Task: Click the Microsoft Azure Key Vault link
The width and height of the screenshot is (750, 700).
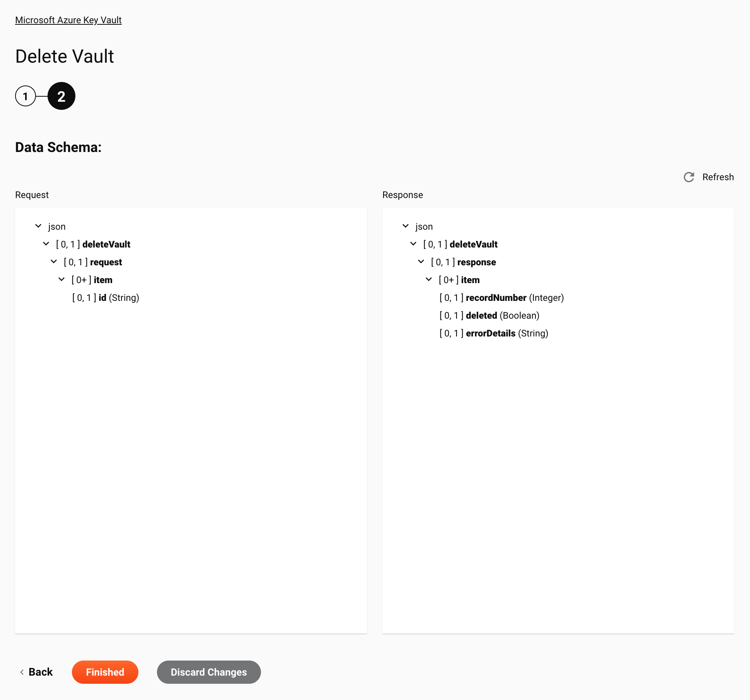Action: [x=68, y=20]
